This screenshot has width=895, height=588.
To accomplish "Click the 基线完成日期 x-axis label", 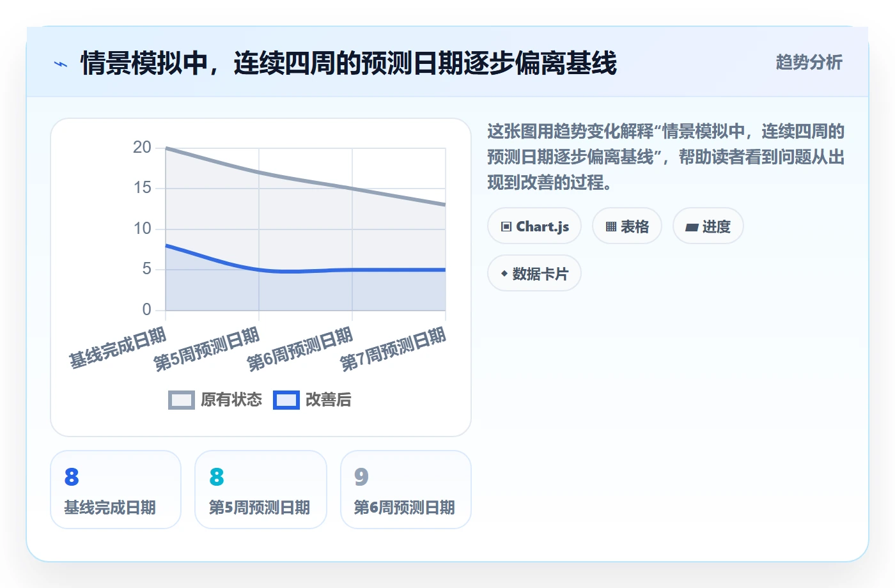I will (x=118, y=348).
